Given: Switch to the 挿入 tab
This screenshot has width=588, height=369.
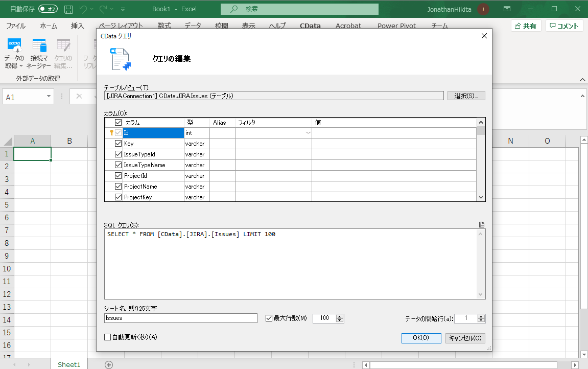Looking at the screenshot, I should point(77,26).
